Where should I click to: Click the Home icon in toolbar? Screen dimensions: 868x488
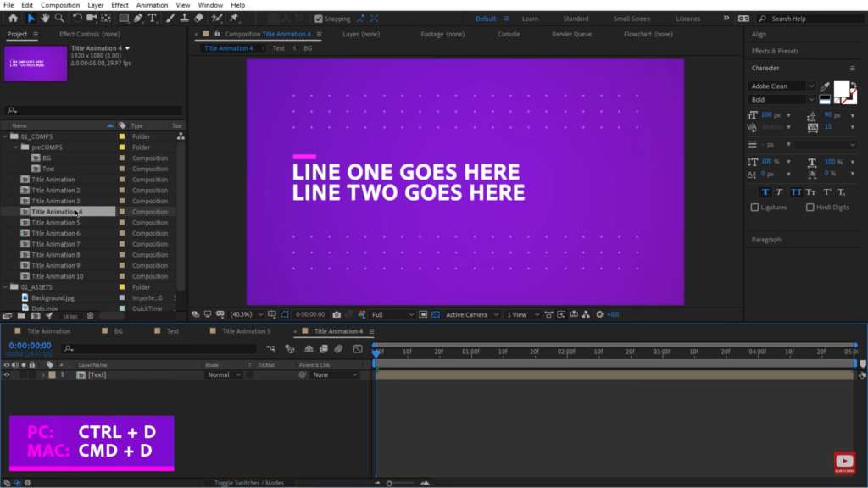coord(13,19)
